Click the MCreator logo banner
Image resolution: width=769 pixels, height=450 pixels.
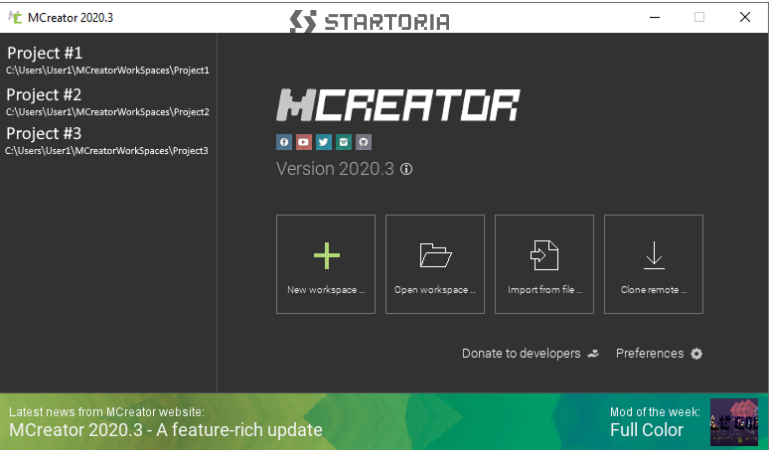click(x=398, y=105)
